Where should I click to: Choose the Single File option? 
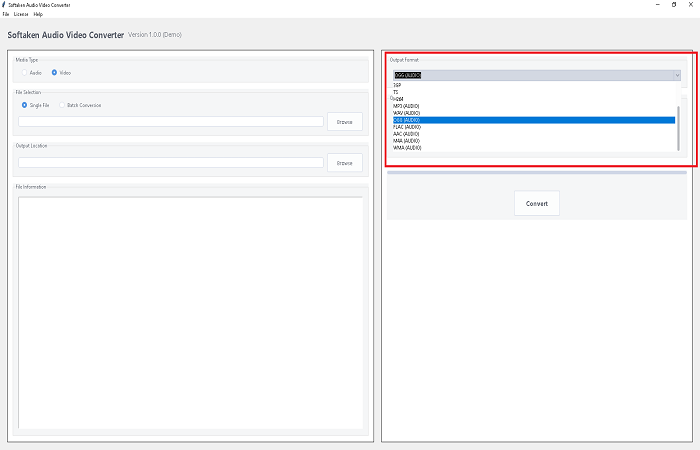pyautogui.click(x=36, y=105)
